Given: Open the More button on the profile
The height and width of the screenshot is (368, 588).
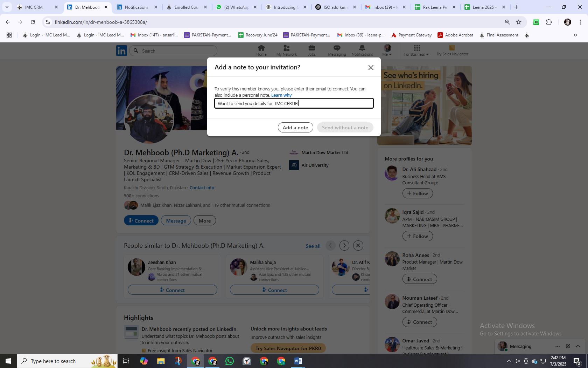Looking at the screenshot, I should [x=205, y=220].
